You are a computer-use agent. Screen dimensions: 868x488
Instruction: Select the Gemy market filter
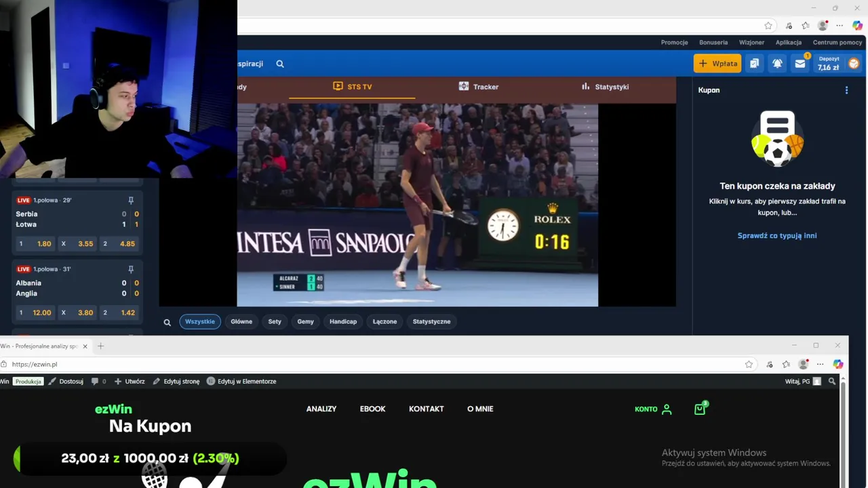[305, 322]
